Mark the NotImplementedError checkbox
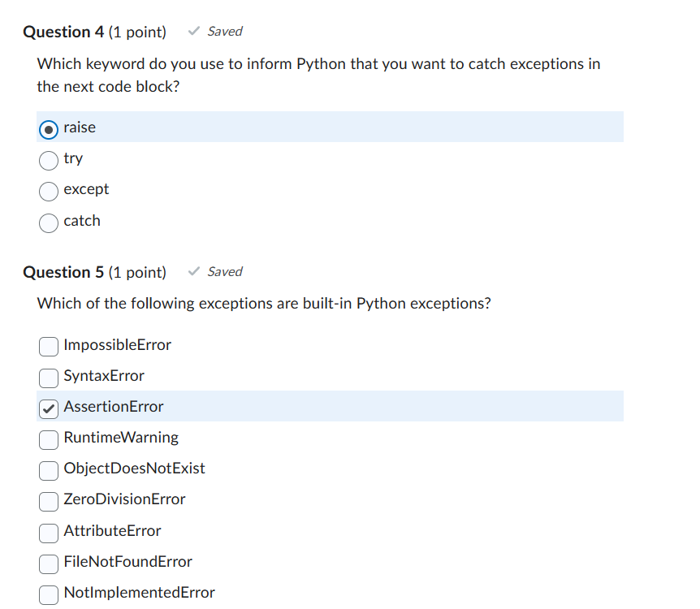 tap(48, 595)
